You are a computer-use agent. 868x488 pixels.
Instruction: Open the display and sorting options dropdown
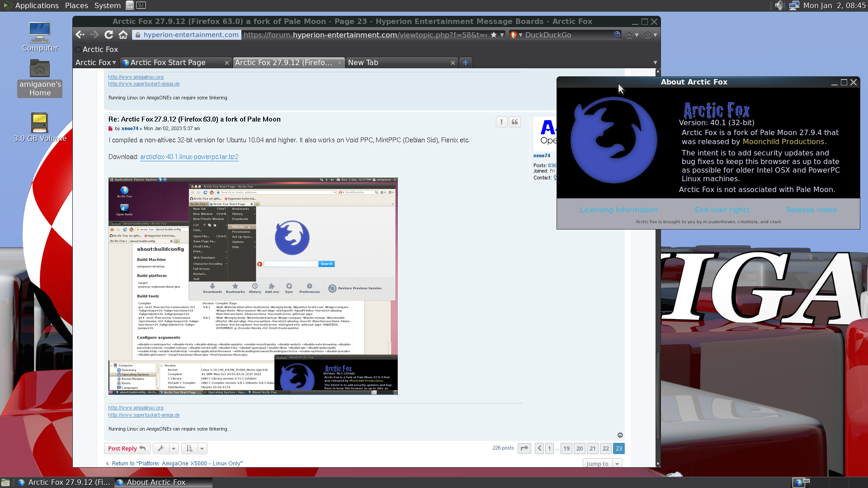[194, 448]
